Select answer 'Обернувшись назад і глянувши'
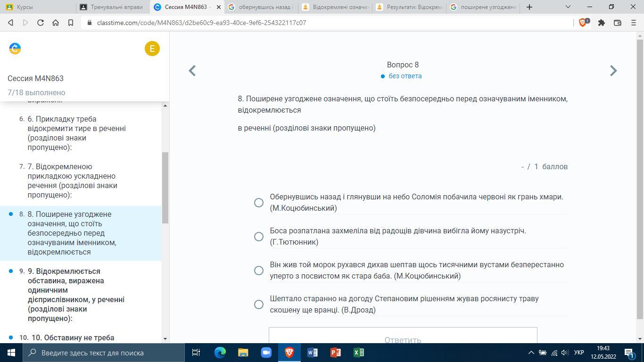The height and width of the screenshot is (362, 644). tap(259, 203)
